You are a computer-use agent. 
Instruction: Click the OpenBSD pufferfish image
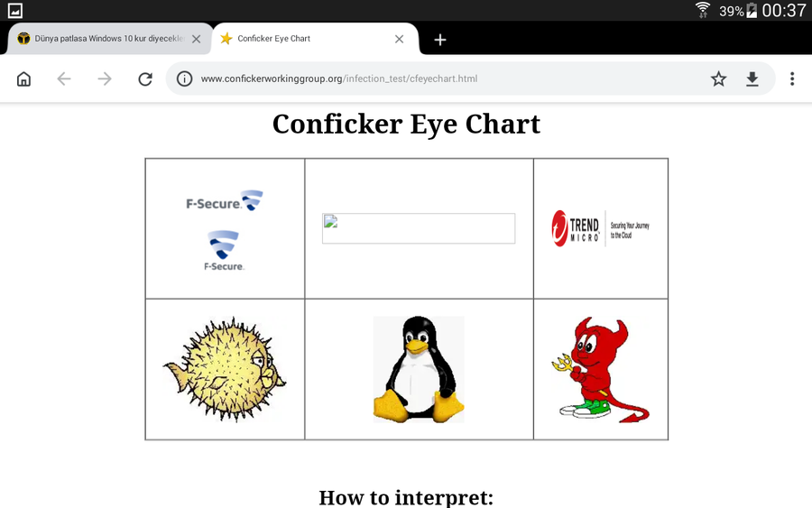[x=225, y=369]
